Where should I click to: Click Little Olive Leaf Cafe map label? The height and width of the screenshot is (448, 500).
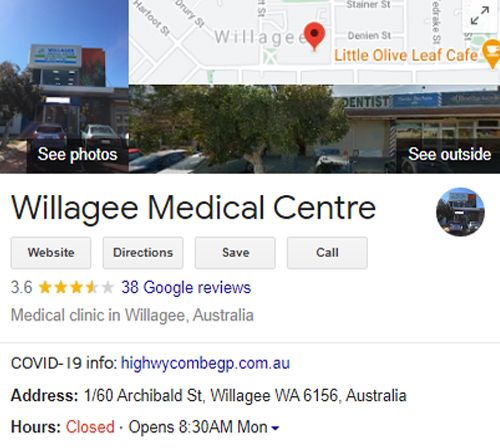click(406, 55)
